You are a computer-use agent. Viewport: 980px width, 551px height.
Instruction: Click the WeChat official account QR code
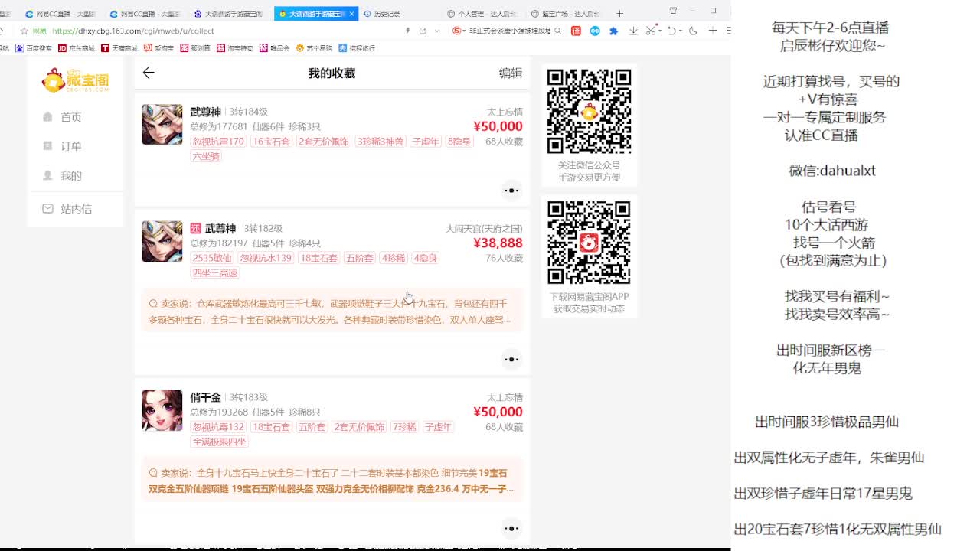pyautogui.click(x=589, y=111)
